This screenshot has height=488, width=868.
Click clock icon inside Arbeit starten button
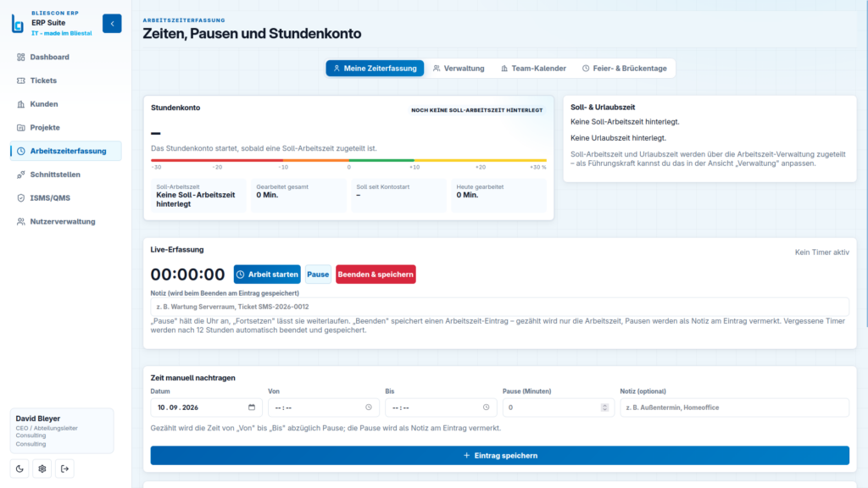240,274
